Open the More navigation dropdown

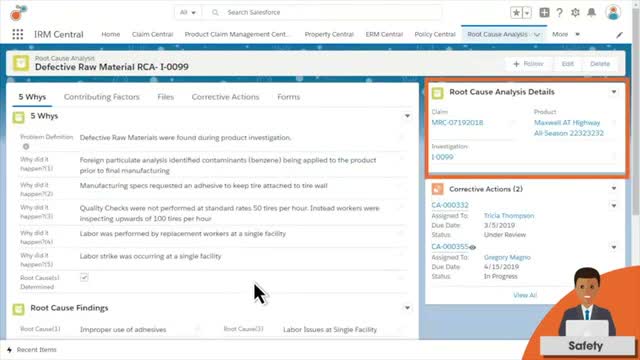tap(566, 34)
